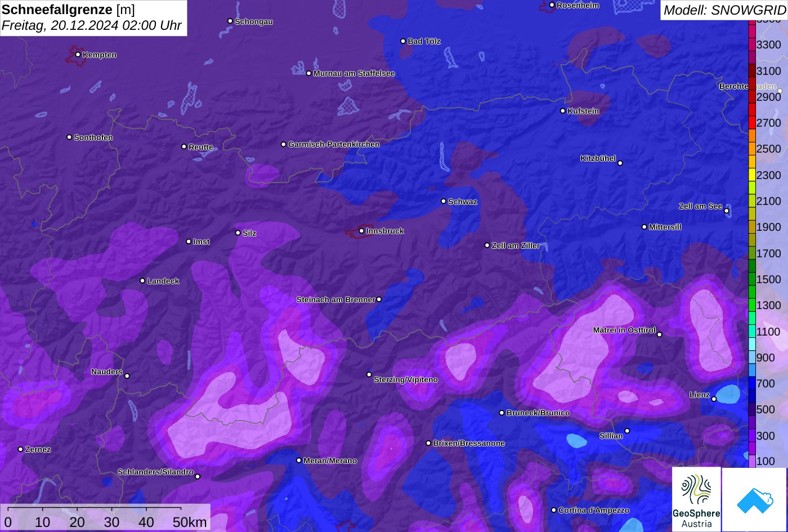788x532 pixels.
Task: Click the Reutte town label
Action: pos(201,147)
